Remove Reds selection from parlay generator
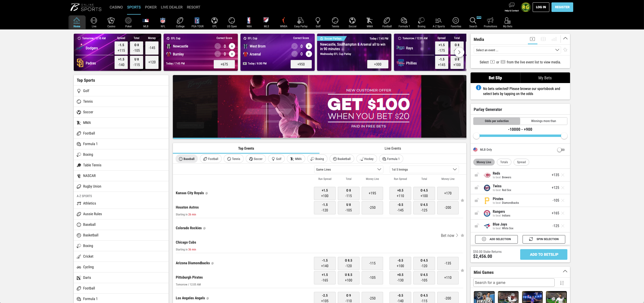Screen dimensions: 644x303 tap(563, 175)
